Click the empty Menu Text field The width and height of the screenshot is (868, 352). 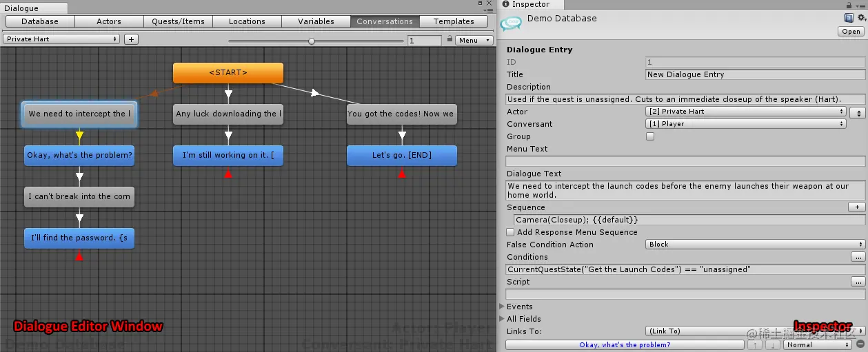tap(685, 161)
